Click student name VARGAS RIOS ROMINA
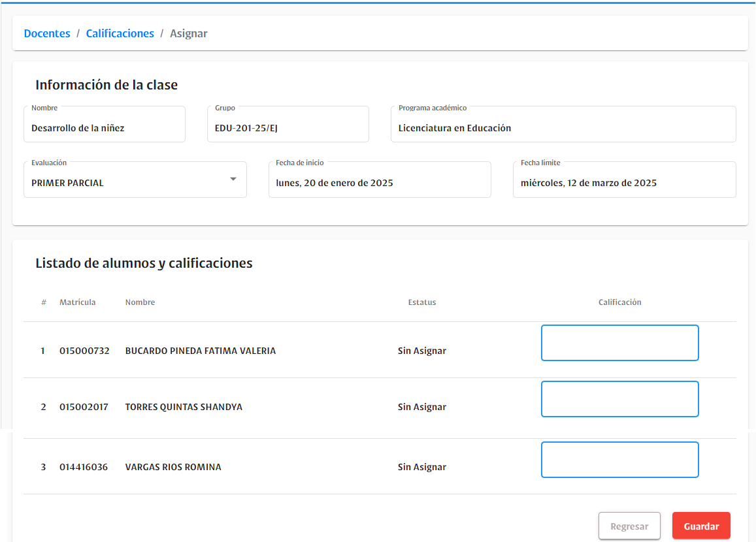 (173, 467)
